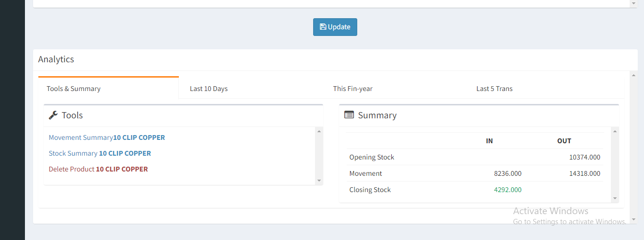Open Stock Summary 10 CLIP COPPER link

tap(100, 153)
